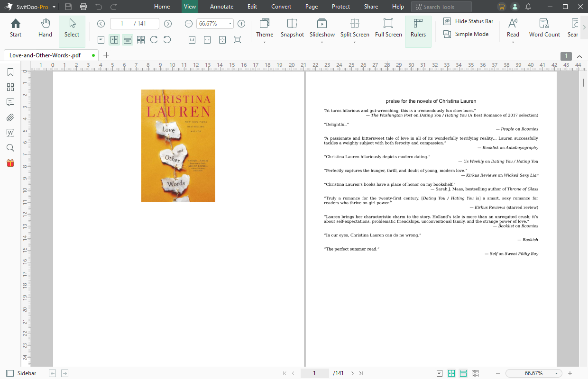Open the Protect tab
This screenshot has height=379, width=588.
(x=341, y=7)
